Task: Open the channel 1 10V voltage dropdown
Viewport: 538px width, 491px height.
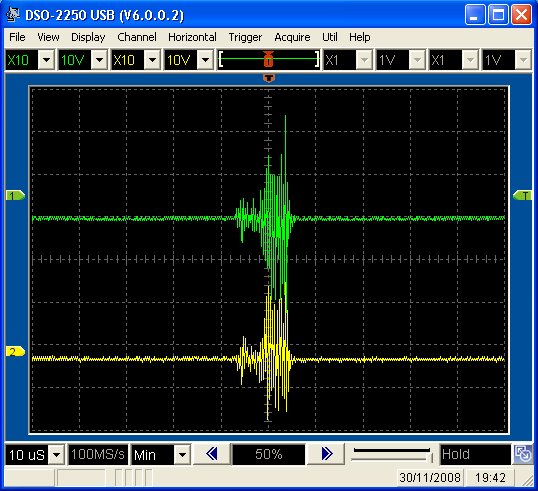Action: coord(100,60)
